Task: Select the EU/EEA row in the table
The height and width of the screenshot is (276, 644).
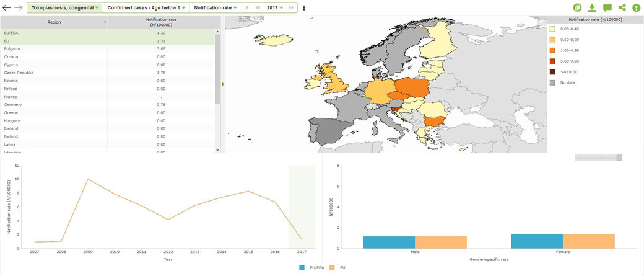Action: click(107, 32)
